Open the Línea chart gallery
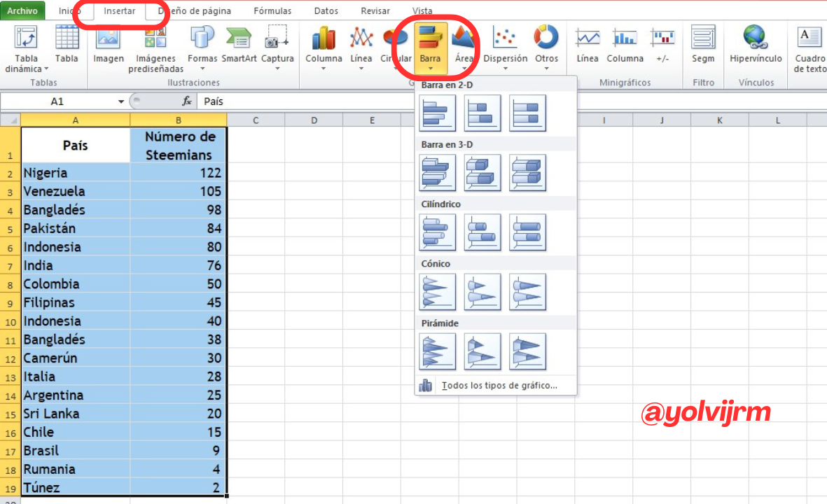The height and width of the screenshot is (504, 827). pyautogui.click(x=361, y=48)
